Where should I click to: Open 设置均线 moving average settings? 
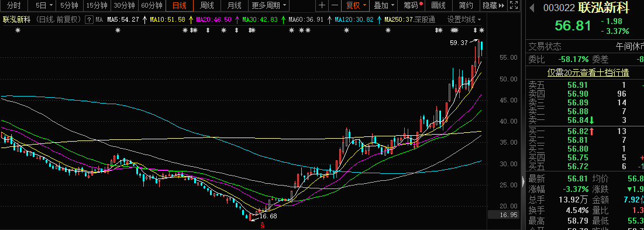pyautogui.click(x=464, y=20)
